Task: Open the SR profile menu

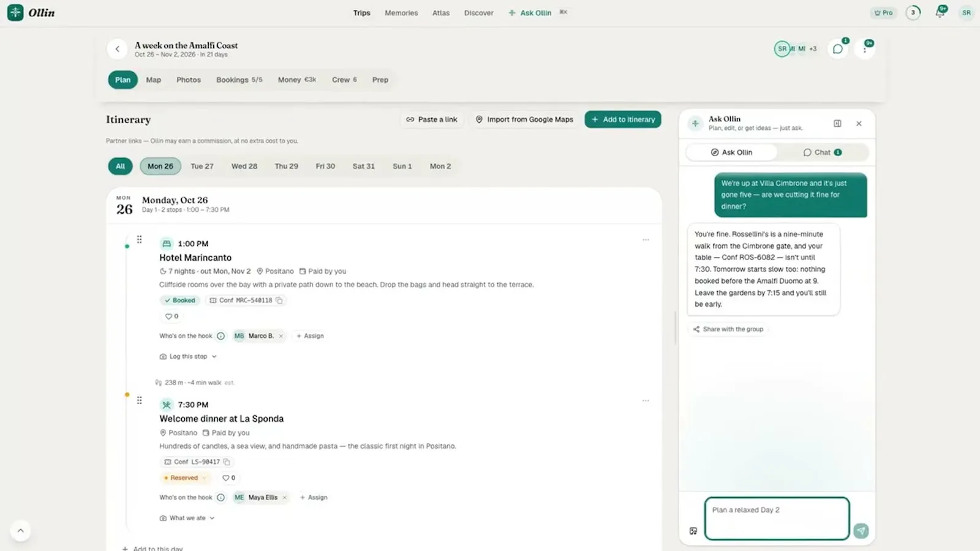Action: (x=966, y=13)
